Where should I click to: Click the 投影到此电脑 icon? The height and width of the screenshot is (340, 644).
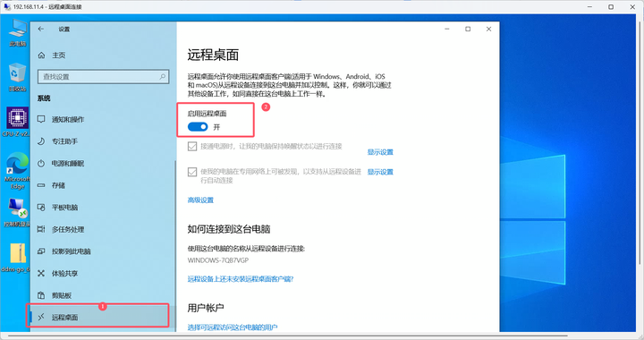pos(41,251)
